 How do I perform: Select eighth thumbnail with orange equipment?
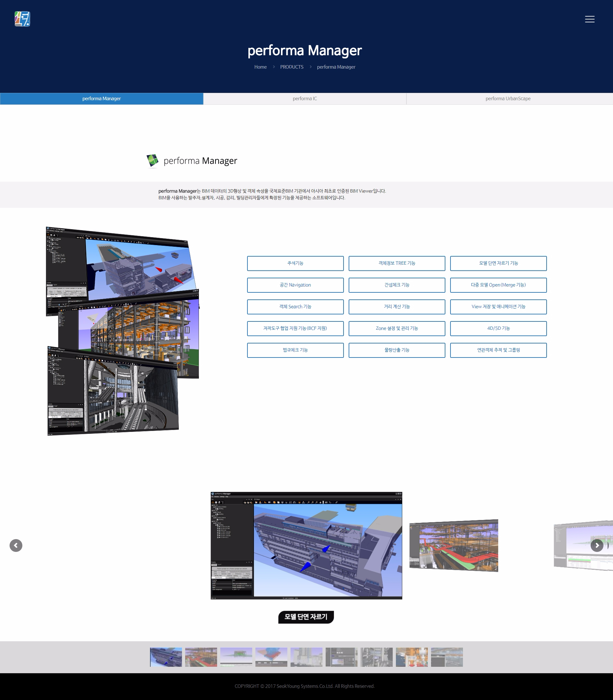point(412,657)
